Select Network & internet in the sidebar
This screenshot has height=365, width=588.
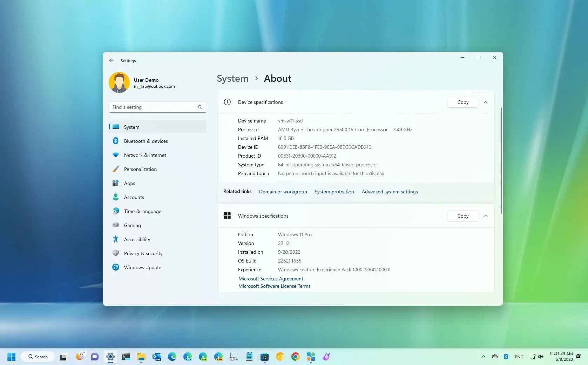coord(145,155)
